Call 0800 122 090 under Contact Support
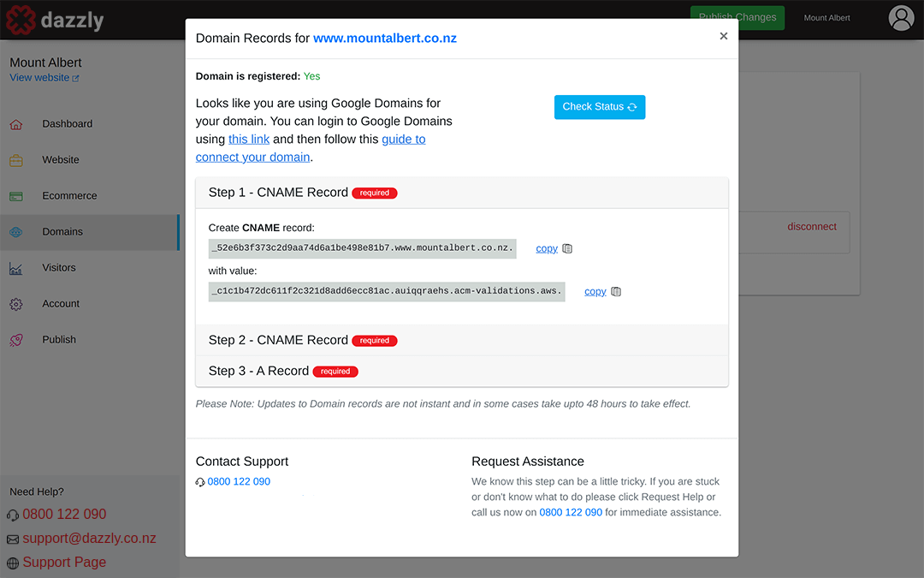924x578 pixels. click(239, 482)
